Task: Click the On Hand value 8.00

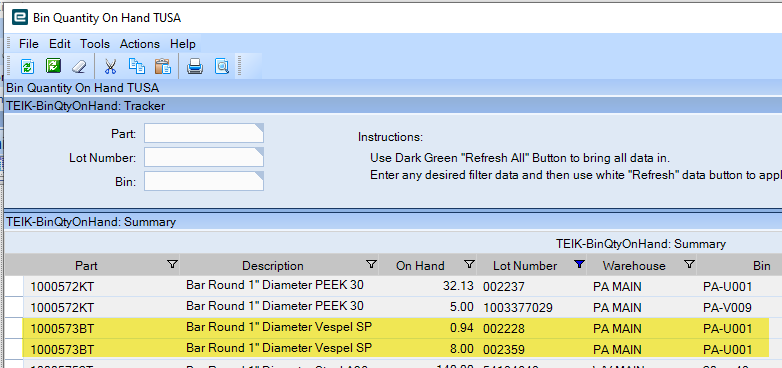Action: [461, 350]
